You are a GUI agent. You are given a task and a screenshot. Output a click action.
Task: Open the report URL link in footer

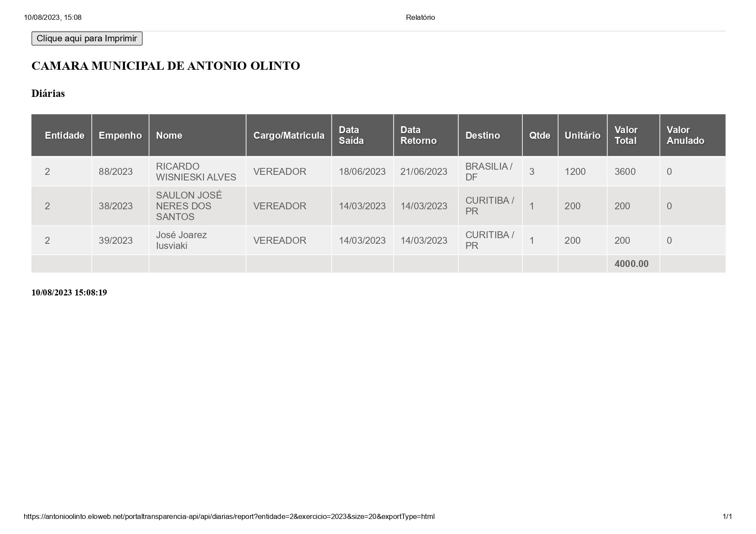229,516
